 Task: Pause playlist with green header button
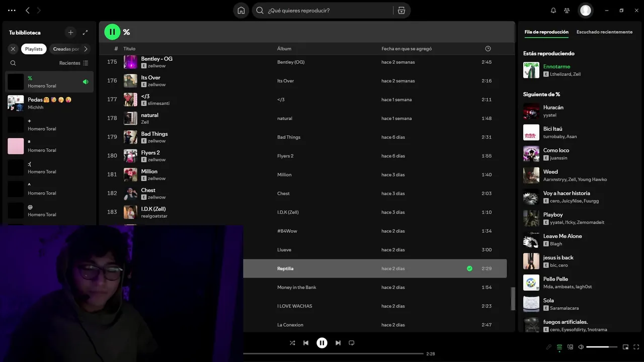pyautogui.click(x=112, y=32)
